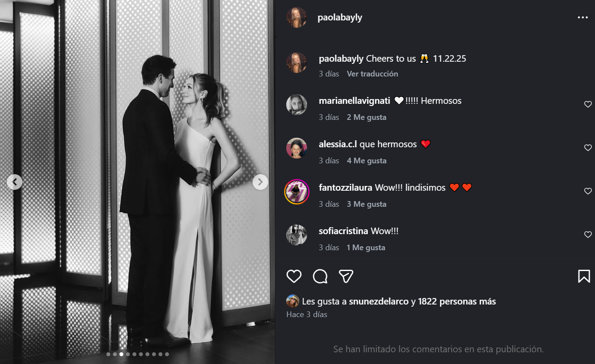Click 4 Me gusta on alessia.c.l's comment
Viewport: 595px width, 364px height.
[366, 160]
